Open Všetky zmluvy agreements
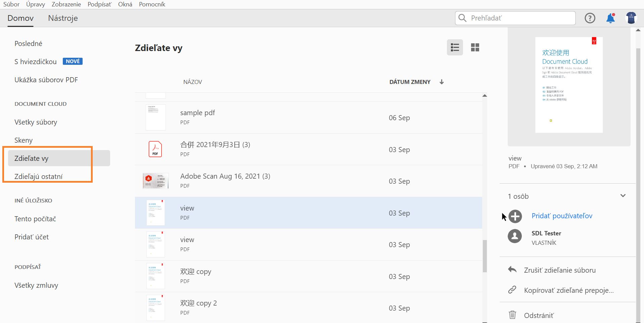Screen dimensions: 644x323 point(36,285)
